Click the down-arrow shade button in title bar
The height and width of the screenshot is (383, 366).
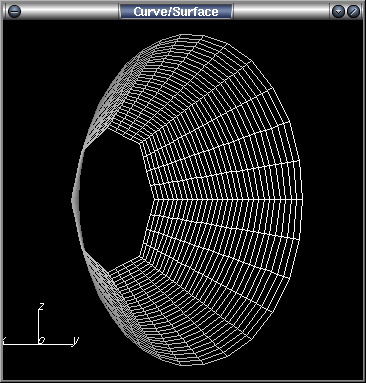point(338,11)
